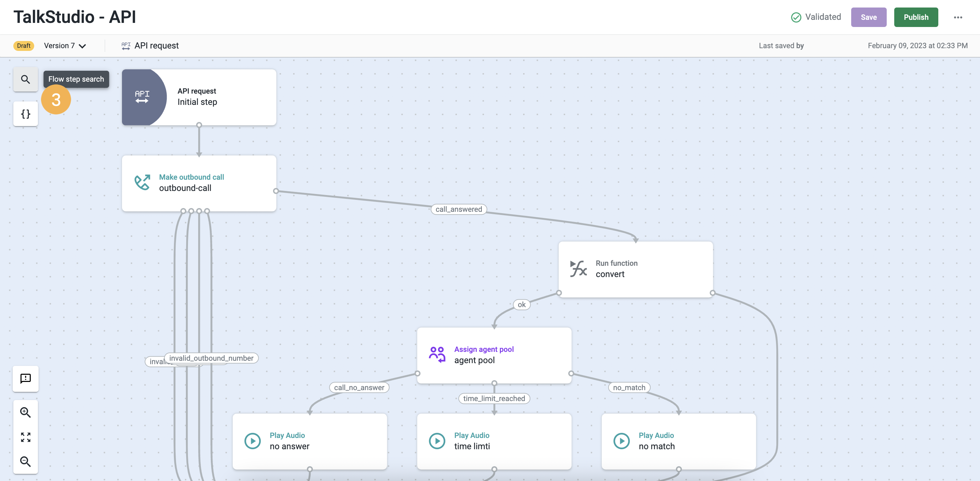The image size is (980, 481).
Task: Click the feedback comment icon
Action: (26, 378)
